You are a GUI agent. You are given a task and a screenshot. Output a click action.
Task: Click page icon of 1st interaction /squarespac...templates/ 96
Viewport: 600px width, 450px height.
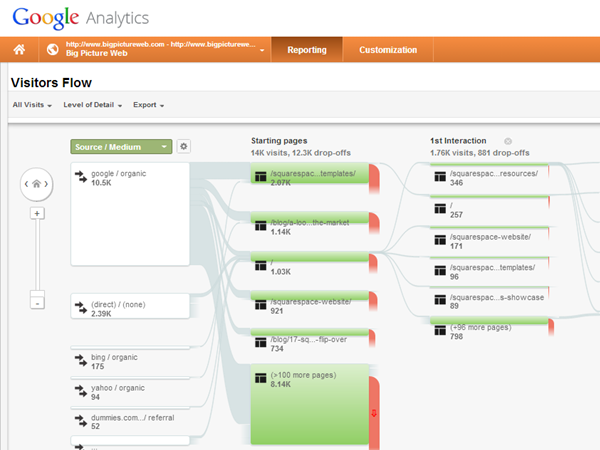point(440,271)
